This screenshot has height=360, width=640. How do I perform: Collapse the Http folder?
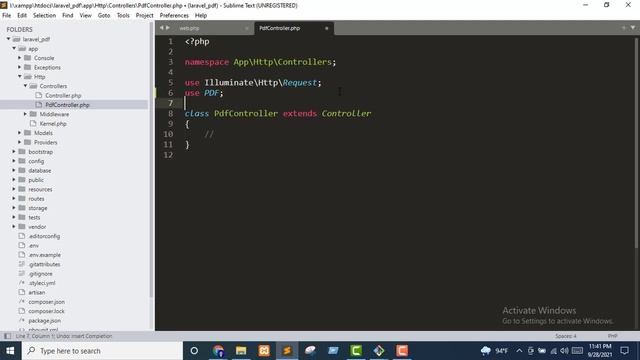pos(20,77)
